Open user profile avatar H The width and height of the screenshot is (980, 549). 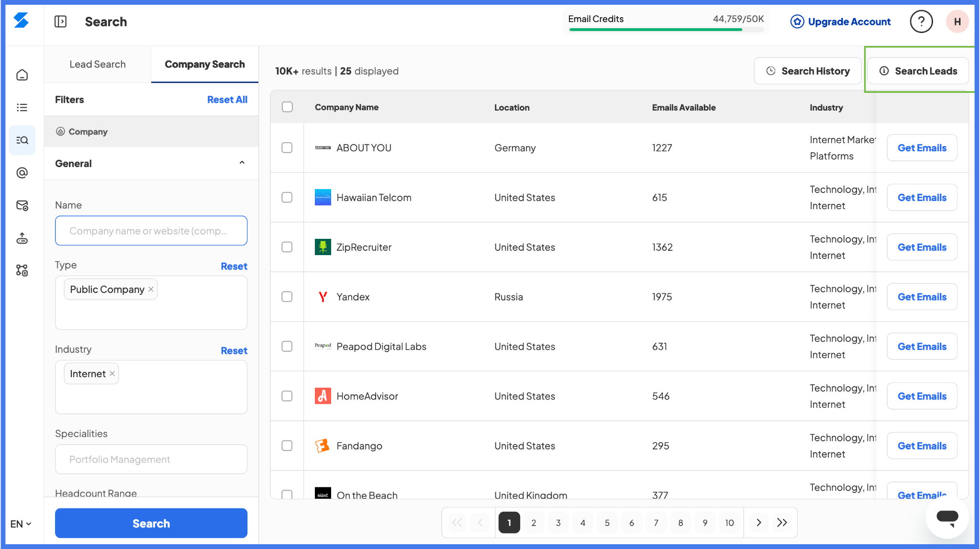957,22
